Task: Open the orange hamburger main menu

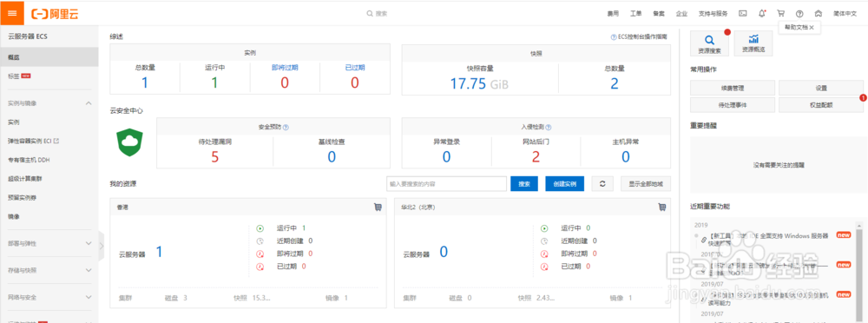Action: tap(11, 13)
